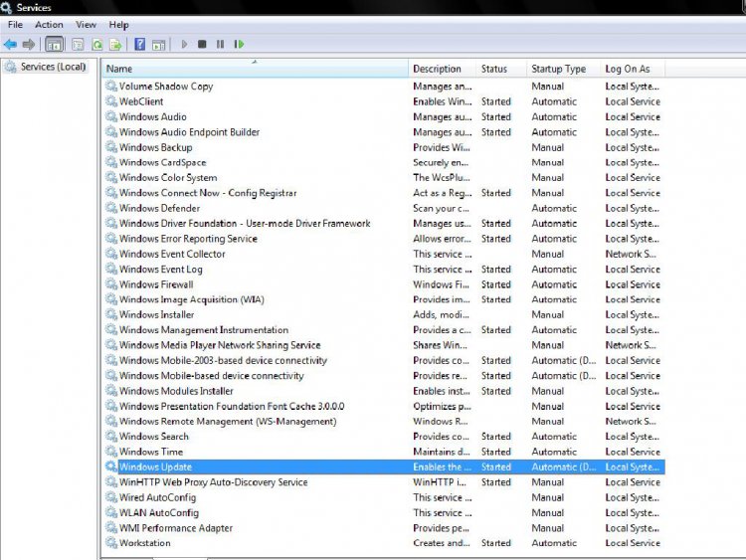Viewport: 746px width, 560px height.
Task: Select the Windows CardSpace service
Action: click(384, 162)
